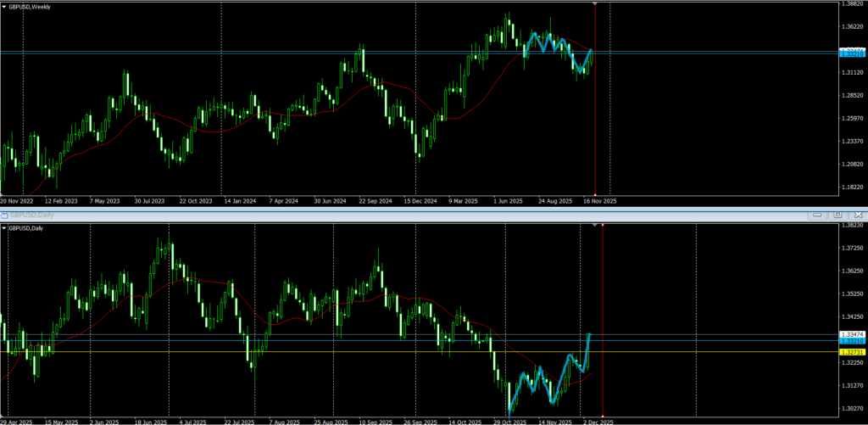This screenshot has width=868, height=425.
Task: Click the GBPUSD,Daily window title bar
Action: pyautogui.click(x=339, y=215)
